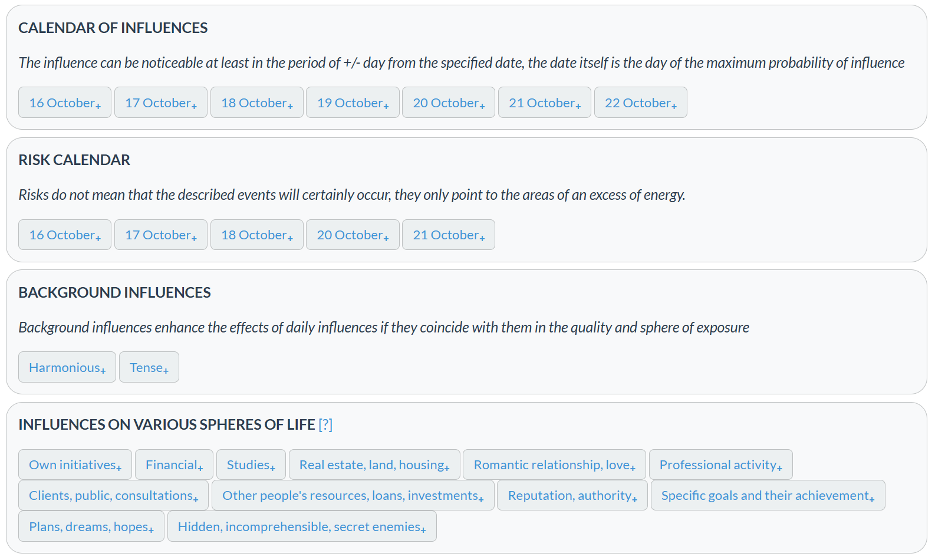This screenshot has width=935, height=560.
Task: Expand Hidden, incomprehensible, secret enemies section
Action: tap(301, 526)
